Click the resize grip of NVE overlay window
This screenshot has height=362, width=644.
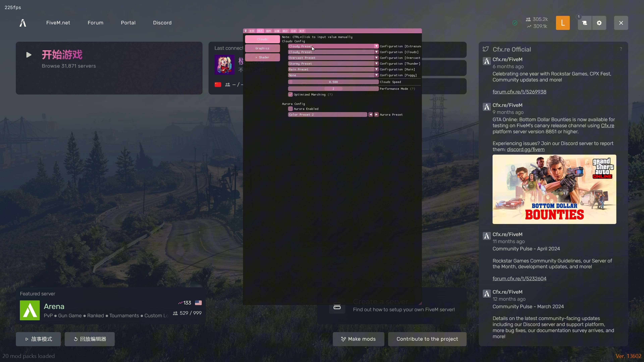click(x=420, y=303)
